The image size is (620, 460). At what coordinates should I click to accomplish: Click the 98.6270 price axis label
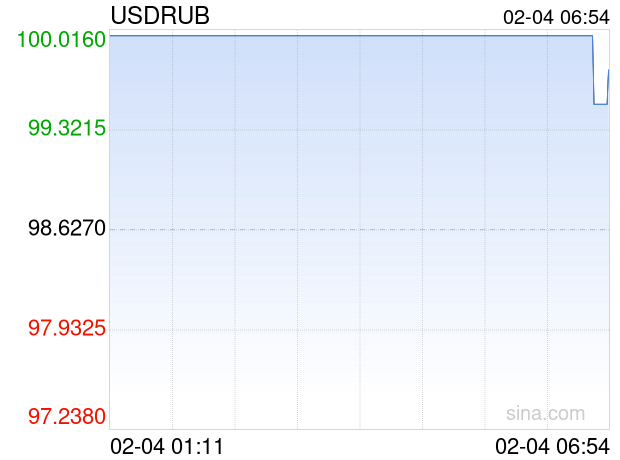[x=67, y=228]
